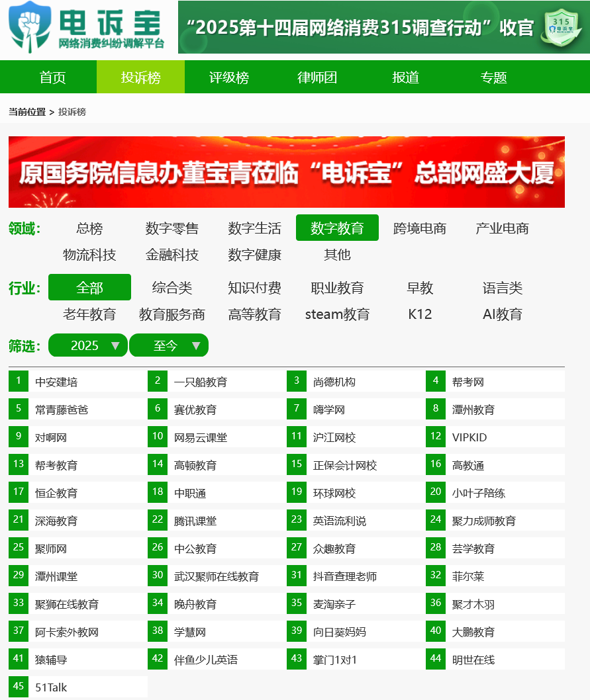Image resolution: width=590 pixels, height=700 pixels.
Task: Filter by K12 industry
Action: pos(420,314)
